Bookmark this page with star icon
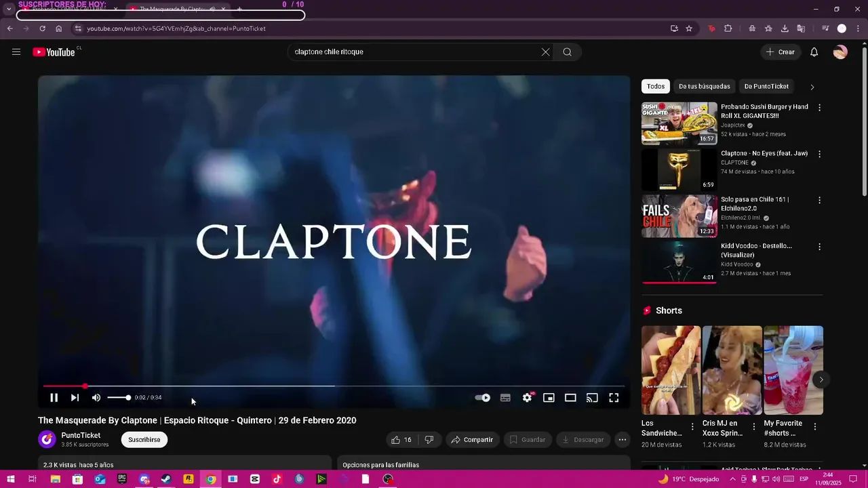868x488 pixels. 689,28
